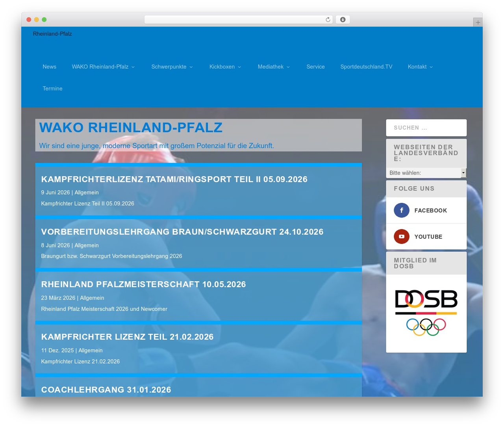Click the 'Folge uns' widget heading
504x427 pixels.
coord(414,189)
